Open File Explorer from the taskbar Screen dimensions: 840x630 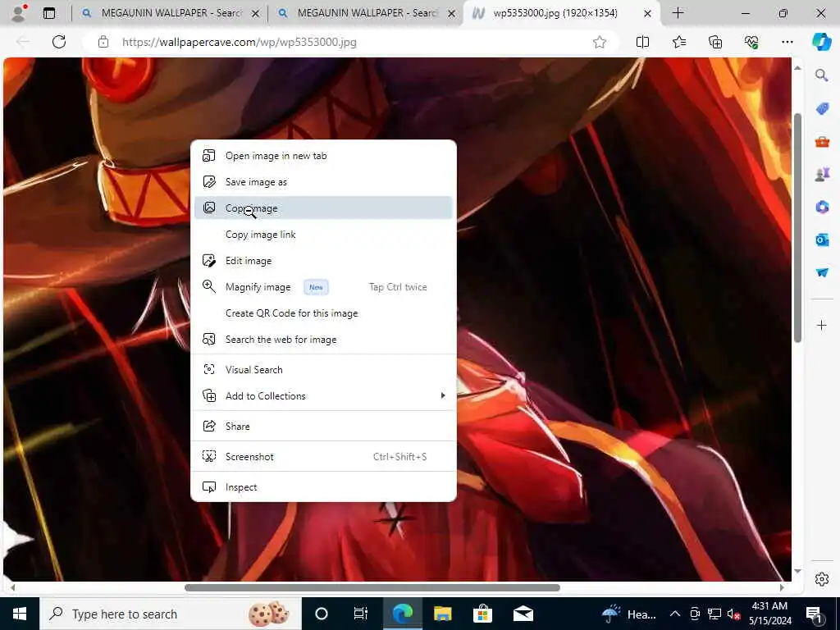tap(442, 614)
